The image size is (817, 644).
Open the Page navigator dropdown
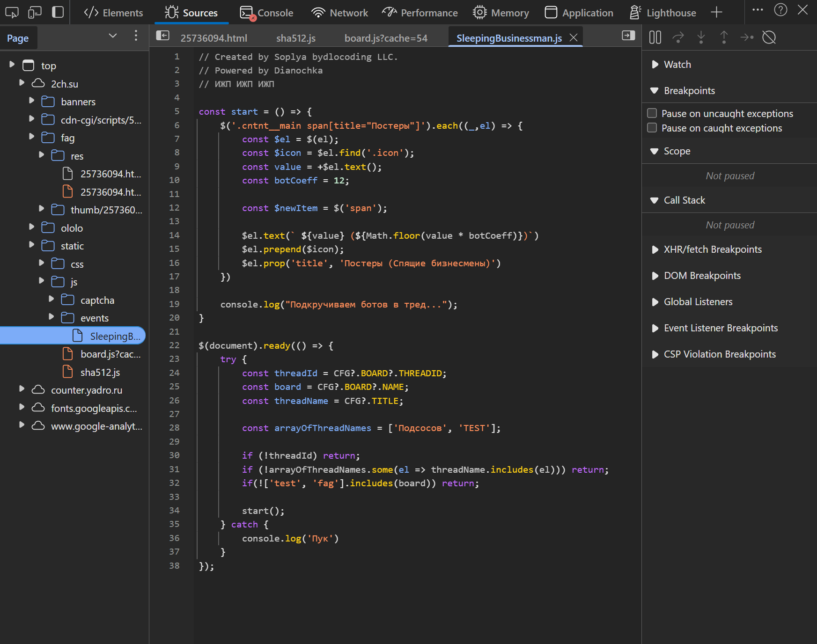tap(112, 36)
